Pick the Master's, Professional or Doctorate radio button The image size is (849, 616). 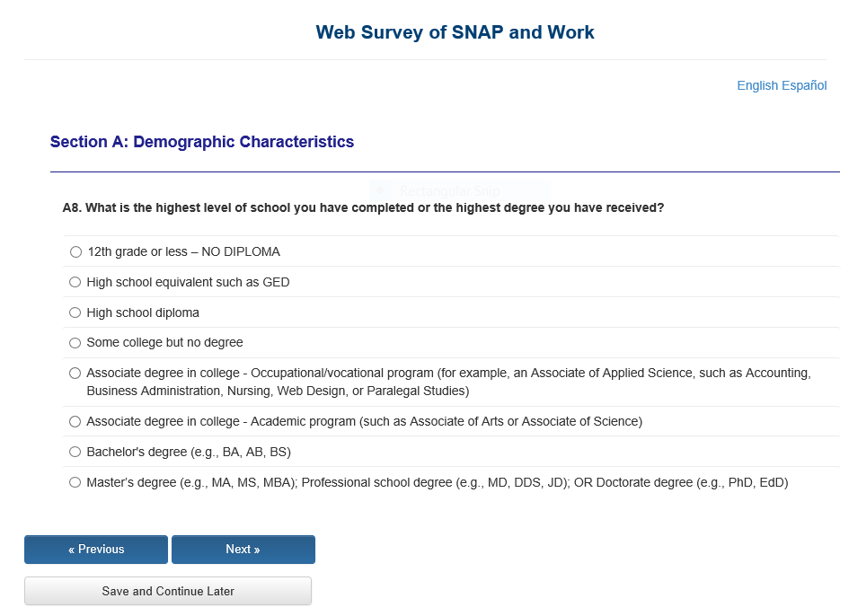click(x=75, y=483)
